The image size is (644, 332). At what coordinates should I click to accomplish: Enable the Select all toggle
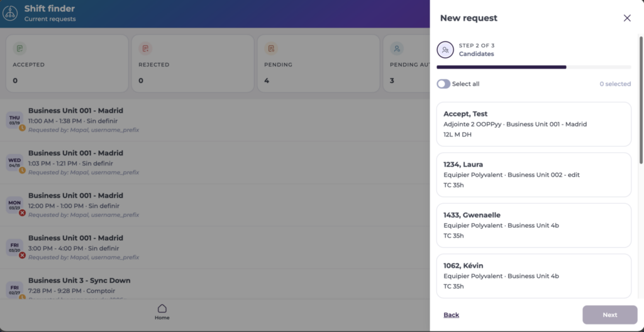443,84
